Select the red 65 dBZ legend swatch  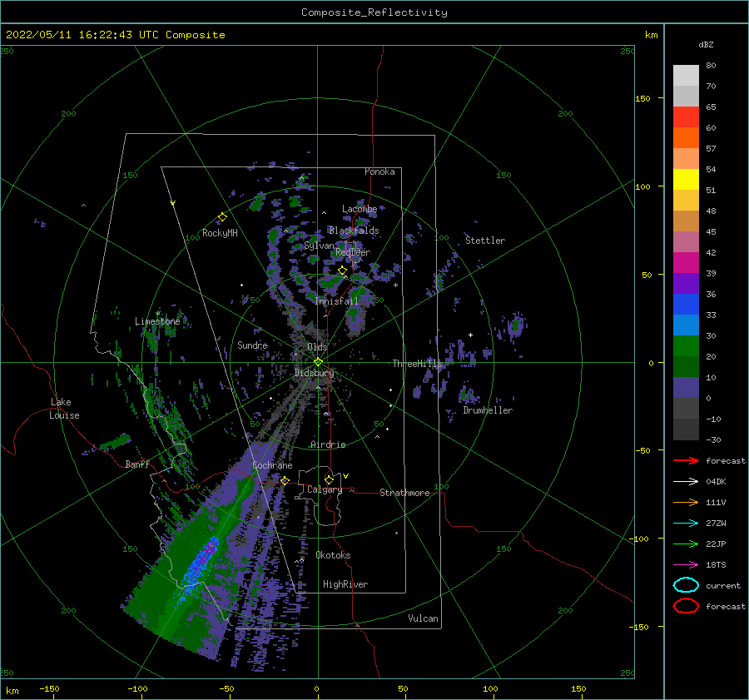tap(686, 117)
